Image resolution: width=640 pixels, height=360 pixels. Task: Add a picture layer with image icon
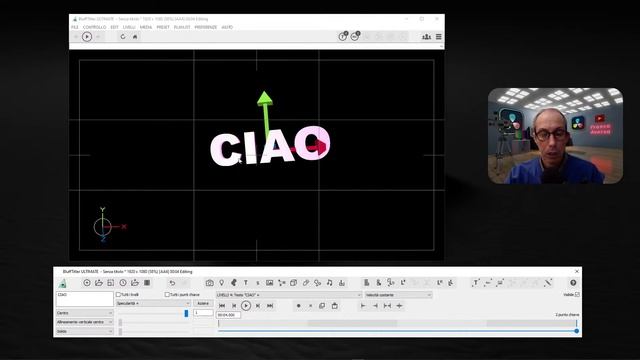pyautogui.click(x=269, y=283)
